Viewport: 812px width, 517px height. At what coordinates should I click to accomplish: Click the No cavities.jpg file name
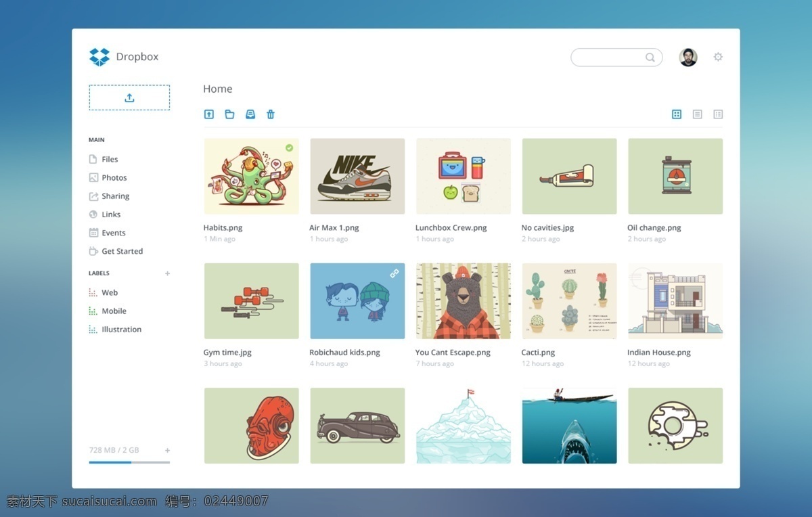pos(547,228)
